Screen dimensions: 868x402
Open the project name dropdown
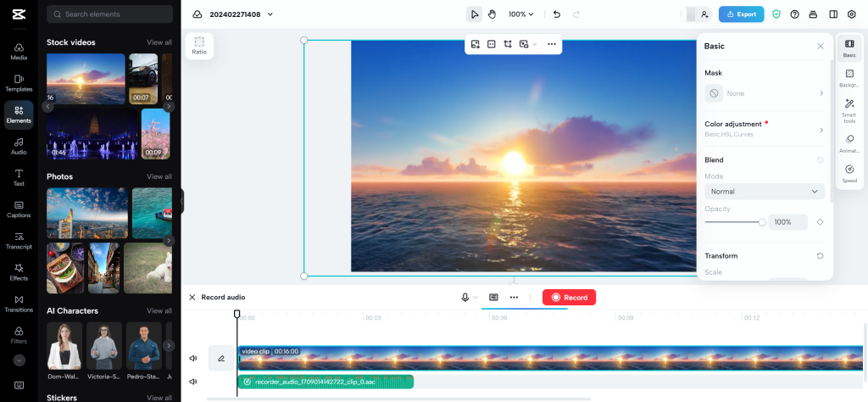(270, 14)
